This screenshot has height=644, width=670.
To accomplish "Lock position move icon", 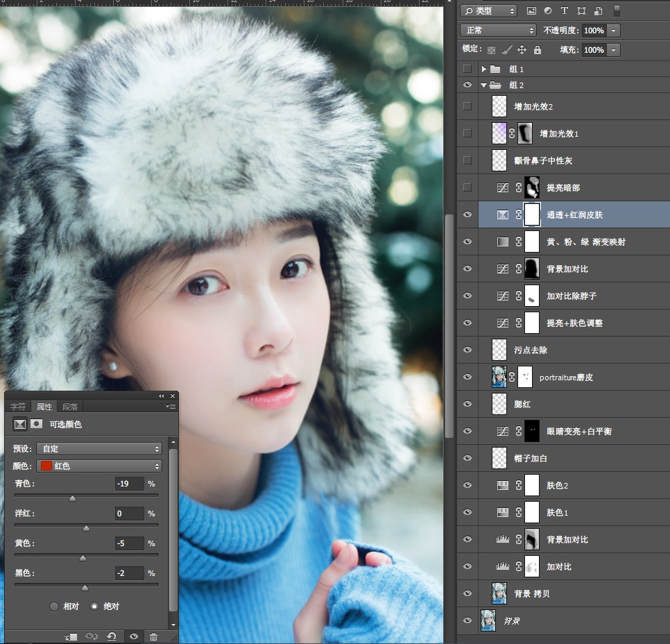I will click(522, 50).
